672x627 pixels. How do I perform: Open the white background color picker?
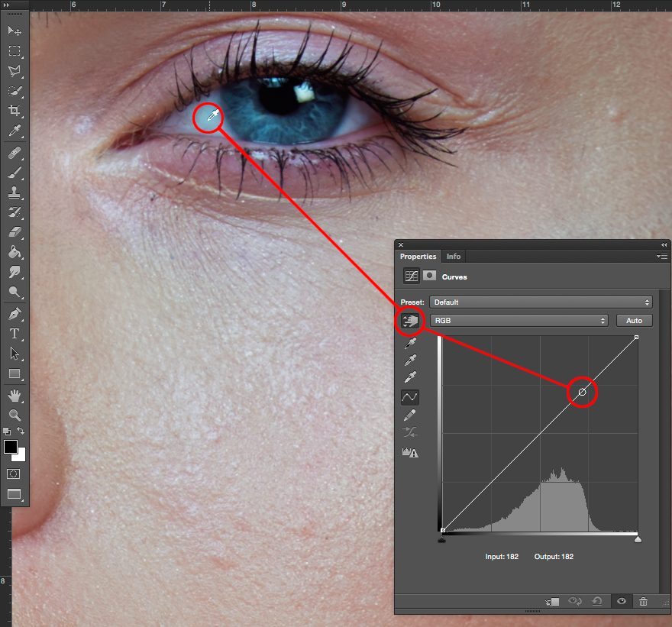tap(21, 457)
